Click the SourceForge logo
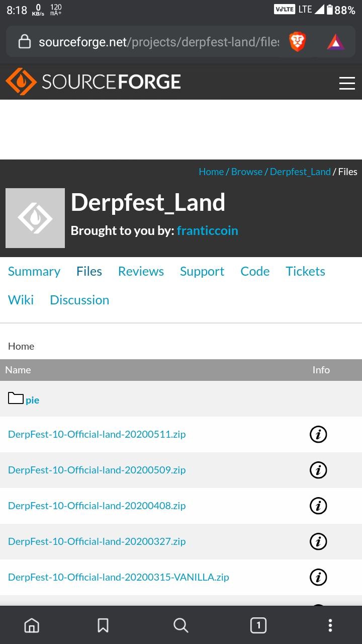Image resolution: width=362 pixels, height=644 pixels. (93, 82)
